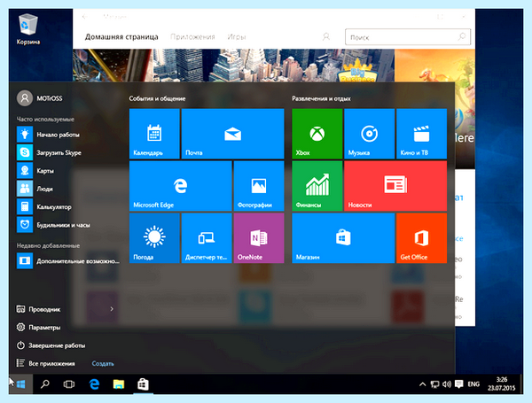Open the Магазин store tile
Image resolution: width=532 pixels, height=403 pixels.
click(343, 238)
